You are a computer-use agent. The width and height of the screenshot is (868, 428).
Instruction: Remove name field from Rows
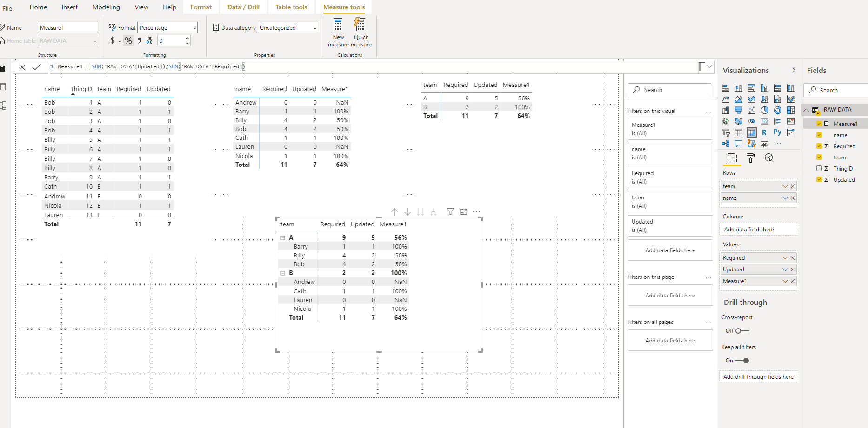coord(793,198)
